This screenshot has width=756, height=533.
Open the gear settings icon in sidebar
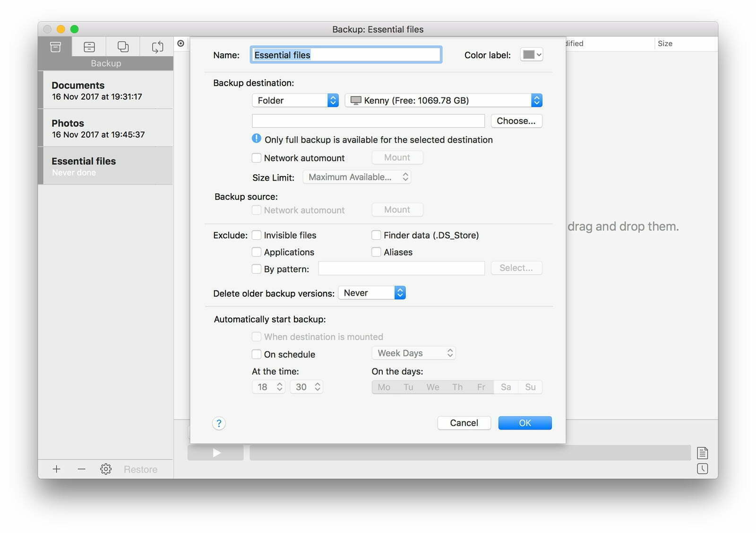click(106, 469)
